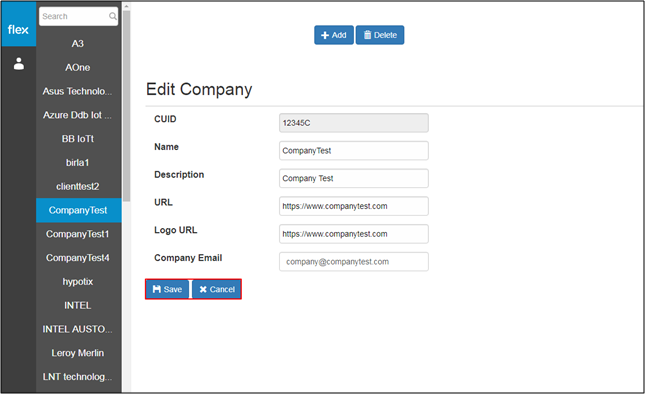Cancel editing the company

pos(217,290)
